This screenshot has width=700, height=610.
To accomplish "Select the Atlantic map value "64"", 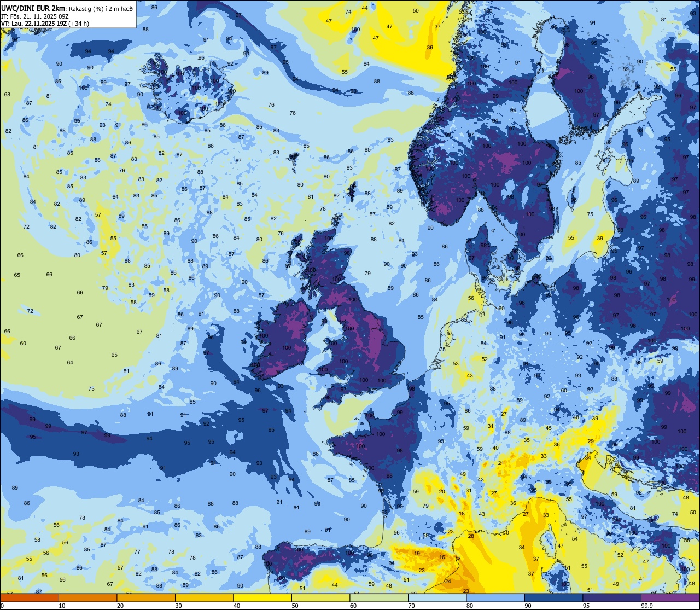I will (x=70, y=363).
